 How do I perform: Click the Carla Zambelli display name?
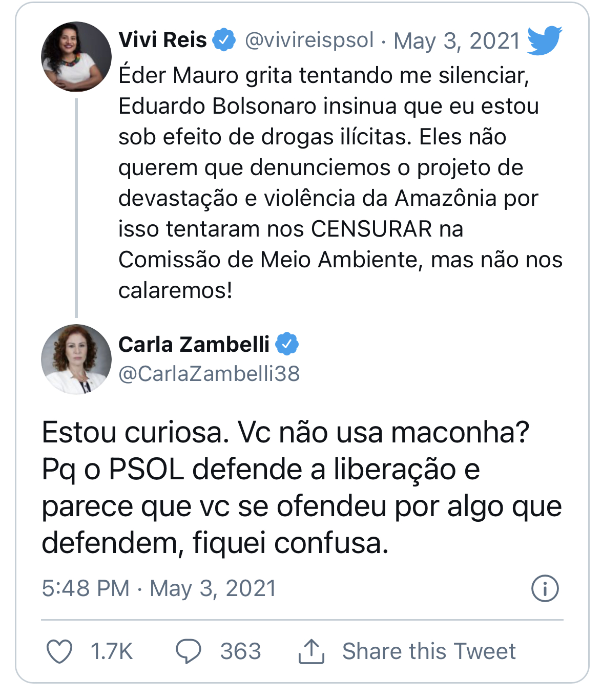(x=194, y=344)
